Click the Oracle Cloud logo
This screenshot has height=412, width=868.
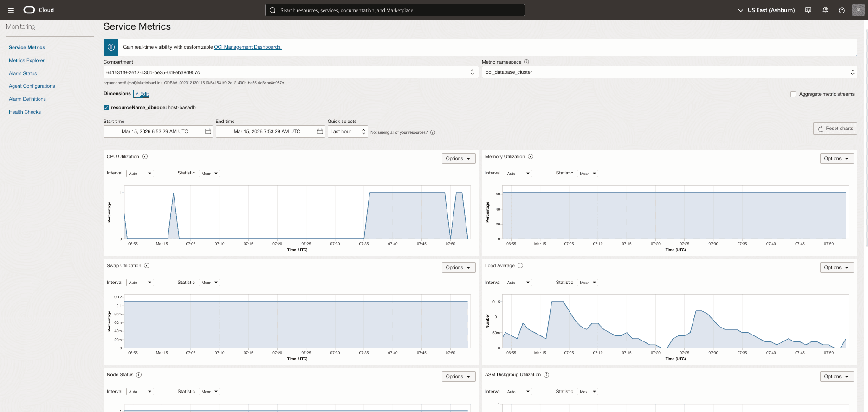(39, 10)
